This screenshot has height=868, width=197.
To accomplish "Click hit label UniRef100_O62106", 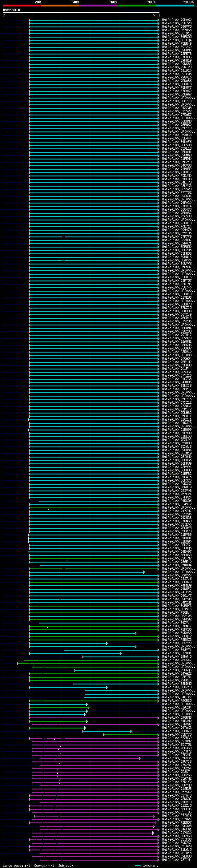I will click(x=177, y=616).
